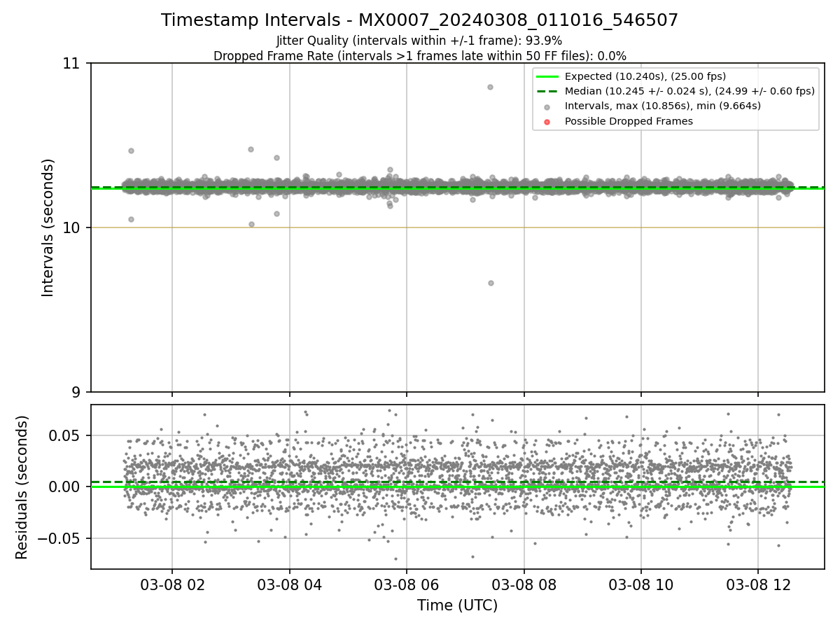The width and height of the screenshot is (840, 630).
Task: Click the 'Jitter Quality' 93.9% subtitle line
Action: tap(419, 41)
